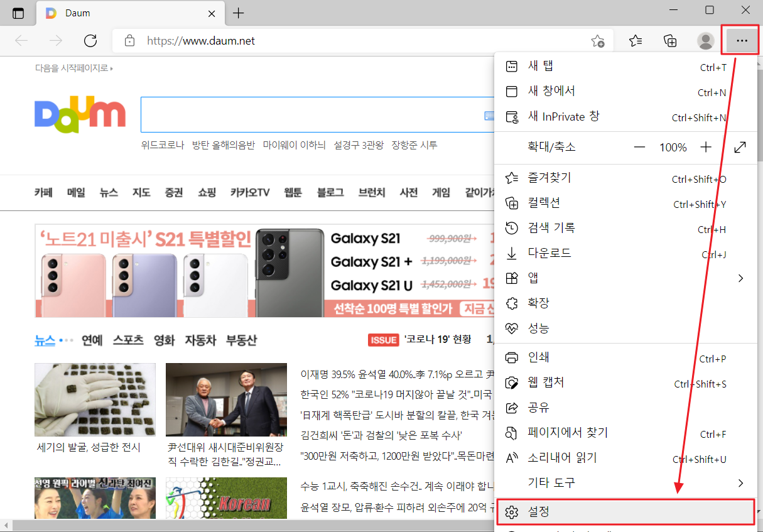Screen dimensions: 763x532
Task: Open the tab actions menu icon
Action: point(18,13)
